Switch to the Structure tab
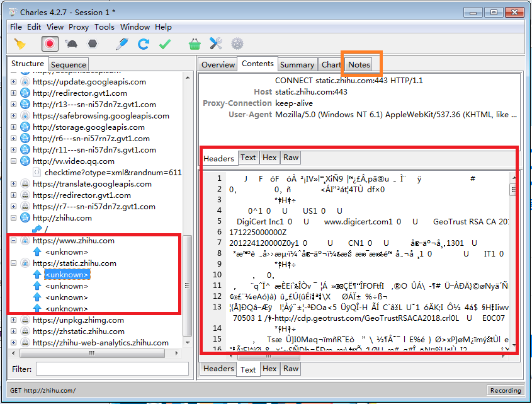Viewport: 532px width, 404px height. 28,64
